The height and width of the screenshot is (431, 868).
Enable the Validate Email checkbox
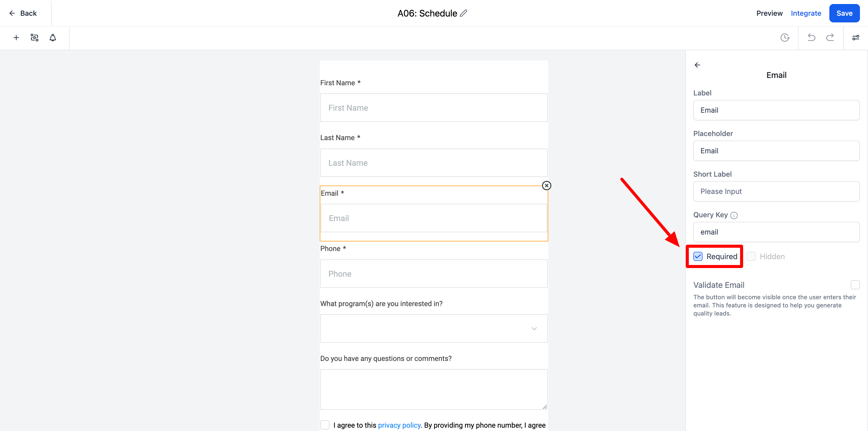pyautogui.click(x=855, y=285)
